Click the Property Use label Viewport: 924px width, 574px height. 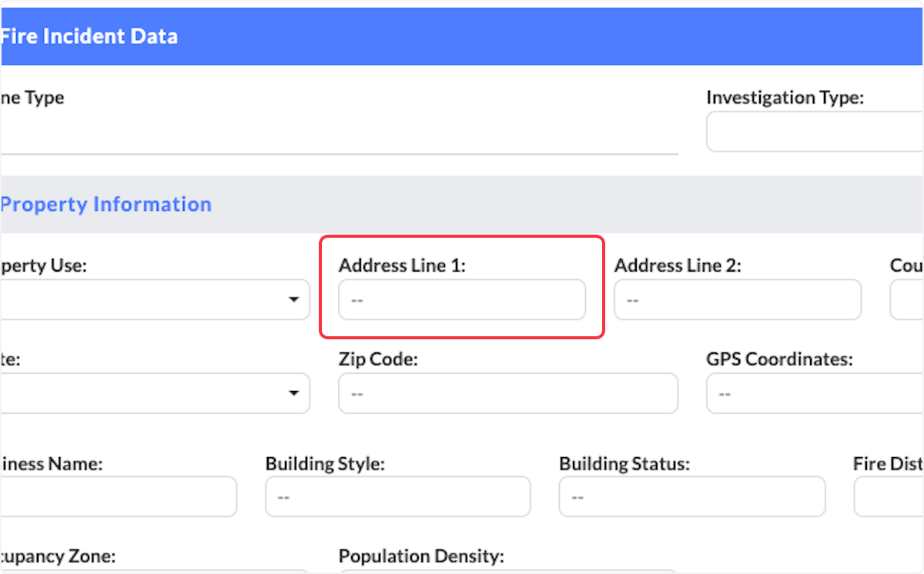tap(44, 265)
